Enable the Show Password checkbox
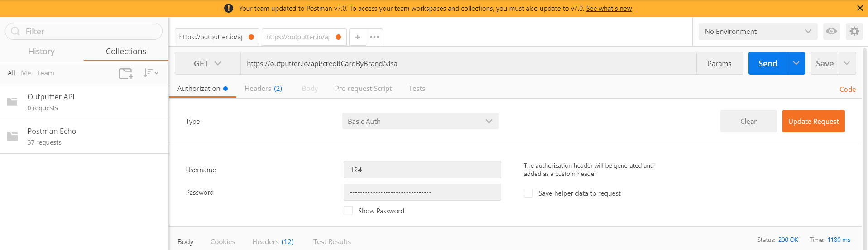The width and height of the screenshot is (868, 250). [348, 211]
